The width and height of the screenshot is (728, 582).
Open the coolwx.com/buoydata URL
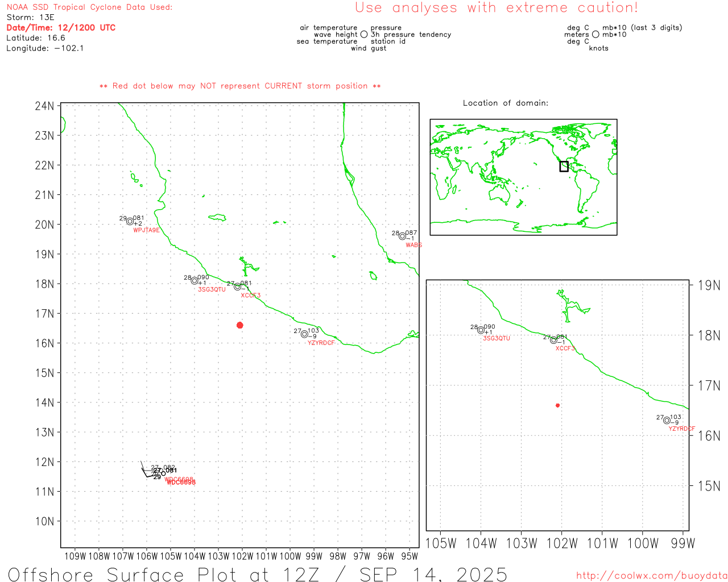[652, 575]
